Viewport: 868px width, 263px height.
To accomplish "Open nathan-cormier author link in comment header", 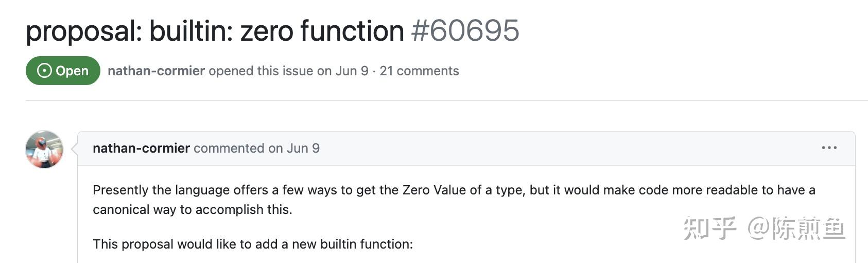I will coord(141,148).
